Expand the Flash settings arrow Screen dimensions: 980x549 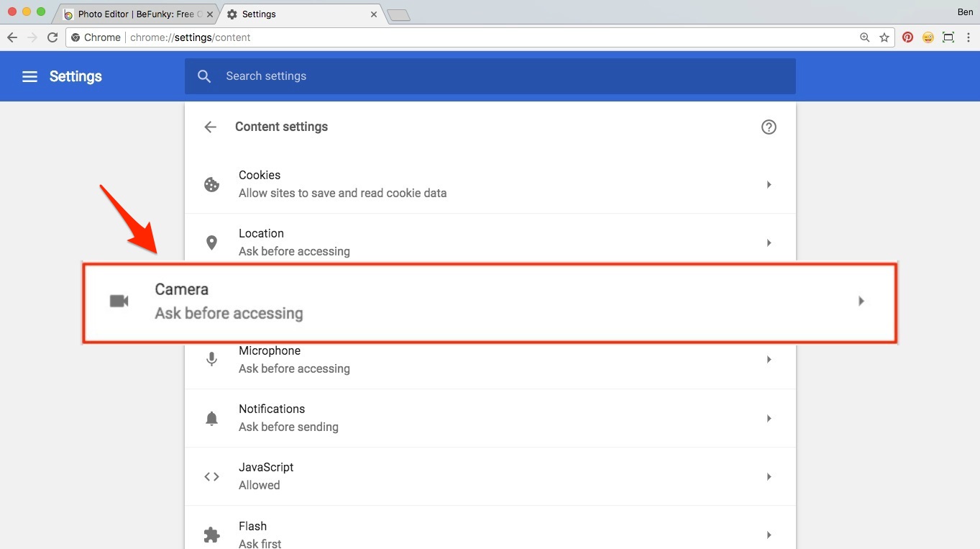[769, 535]
